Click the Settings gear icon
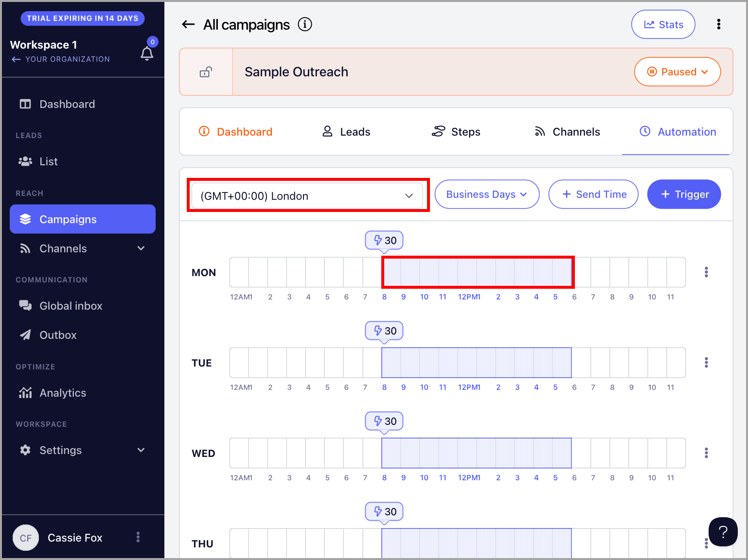748x560 pixels. 25,450
